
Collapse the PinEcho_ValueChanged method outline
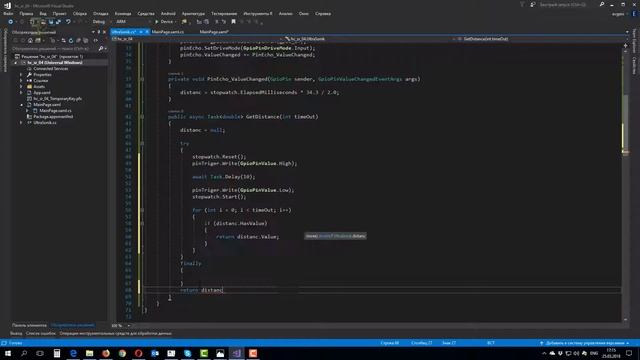[x=142, y=79]
